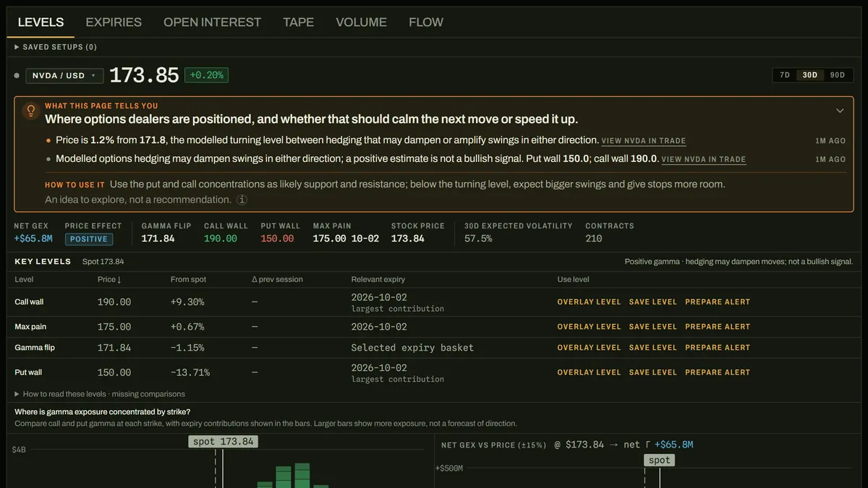Screen dimensions: 868x488
Task: Click the large 173.85 price display
Action: 144,75
